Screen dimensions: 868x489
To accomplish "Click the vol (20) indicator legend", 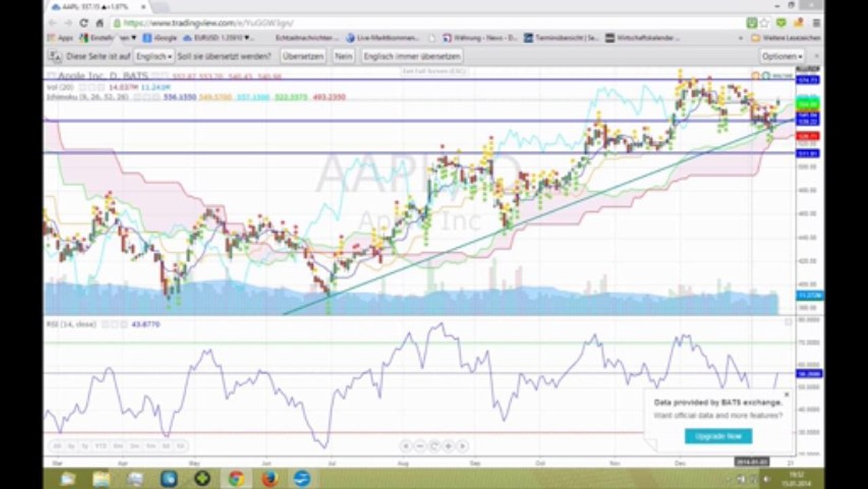I will click(x=60, y=88).
